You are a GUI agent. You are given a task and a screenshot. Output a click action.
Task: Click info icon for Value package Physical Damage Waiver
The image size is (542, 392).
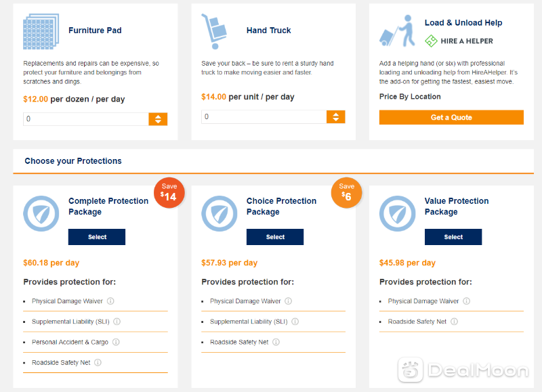pos(467,301)
